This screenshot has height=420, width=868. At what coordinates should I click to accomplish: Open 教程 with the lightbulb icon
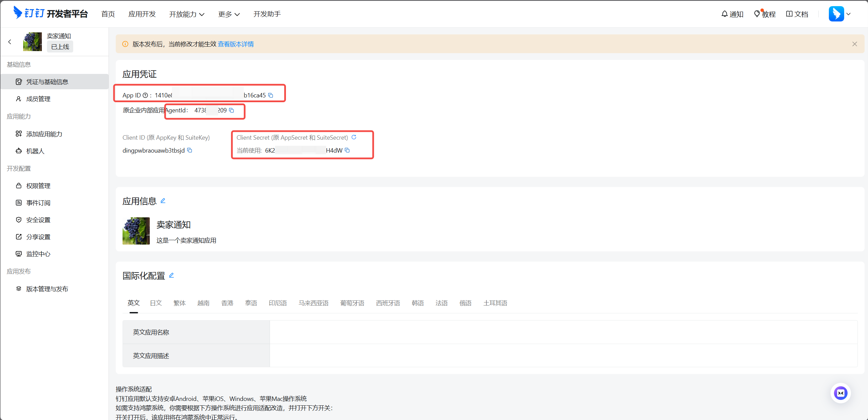765,14
